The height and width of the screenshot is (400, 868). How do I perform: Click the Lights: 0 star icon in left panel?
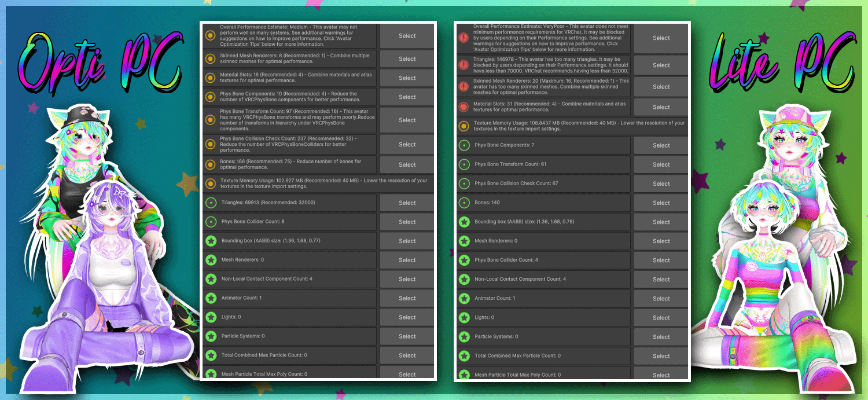[x=211, y=317]
